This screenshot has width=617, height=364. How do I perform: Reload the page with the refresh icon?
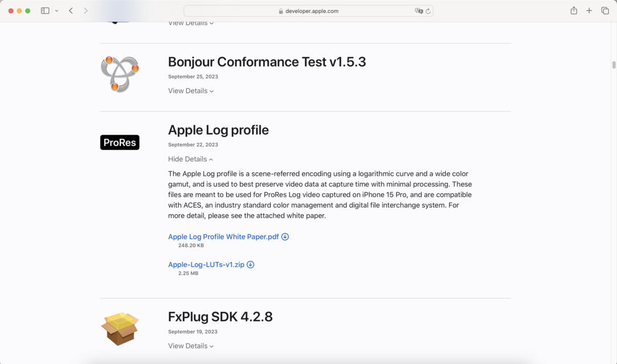click(428, 11)
